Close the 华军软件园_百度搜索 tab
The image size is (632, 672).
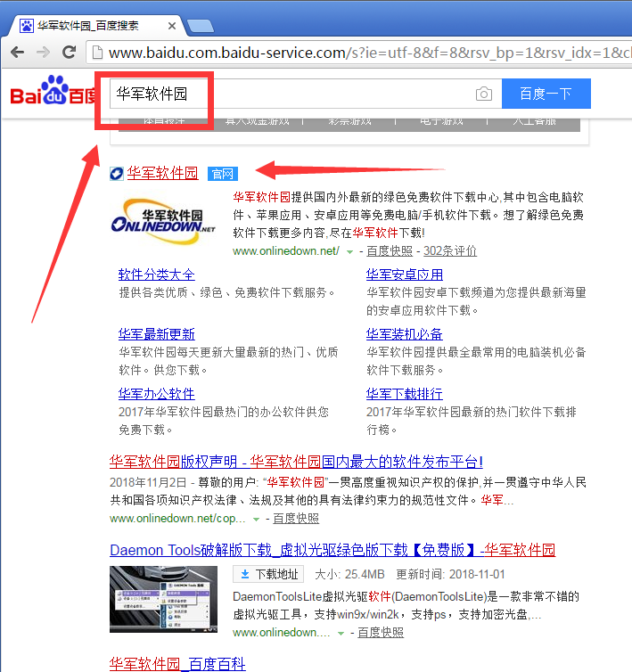click(x=172, y=26)
